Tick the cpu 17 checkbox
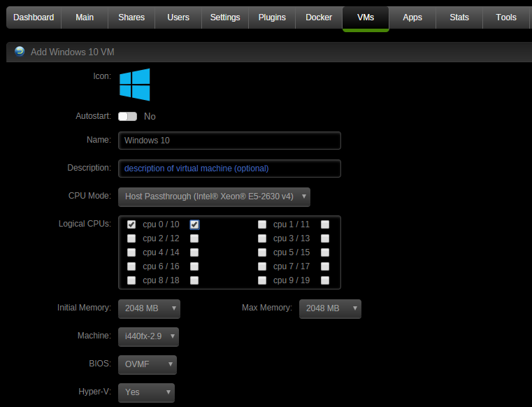532x407 pixels. coord(325,266)
